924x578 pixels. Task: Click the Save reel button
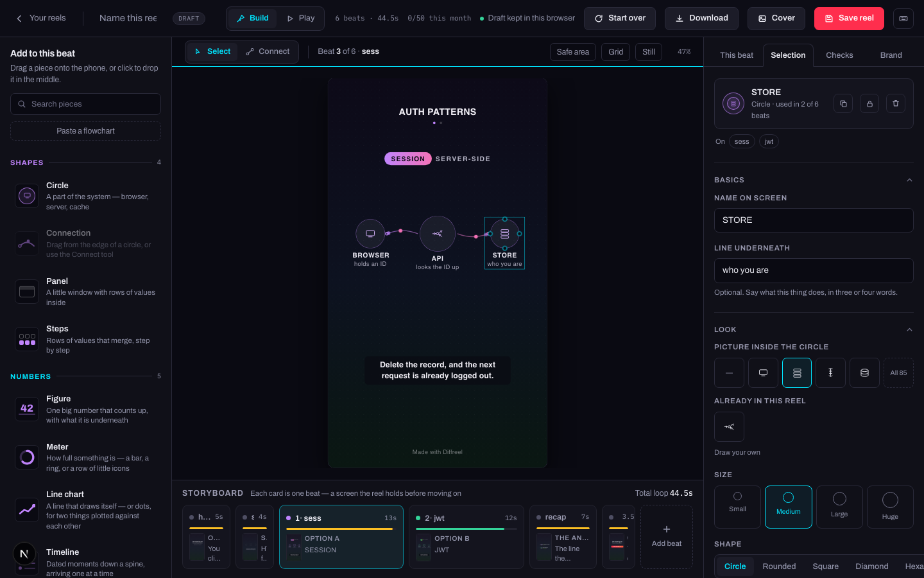point(849,19)
